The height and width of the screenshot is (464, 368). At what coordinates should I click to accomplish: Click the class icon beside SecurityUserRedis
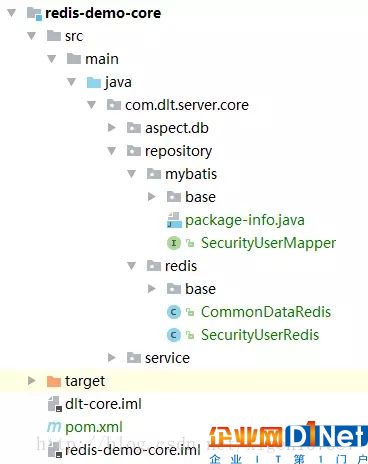click(174, 335)
